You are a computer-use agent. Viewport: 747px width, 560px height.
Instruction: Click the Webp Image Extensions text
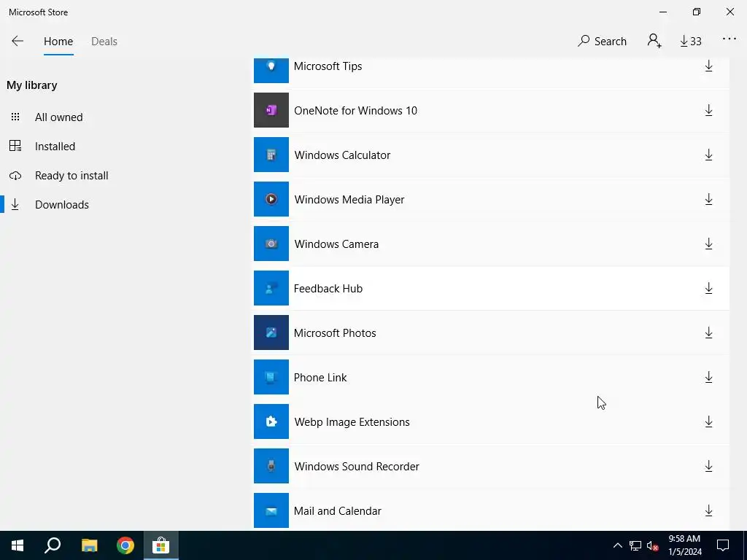pyautogui.click(x=352, y=422)
